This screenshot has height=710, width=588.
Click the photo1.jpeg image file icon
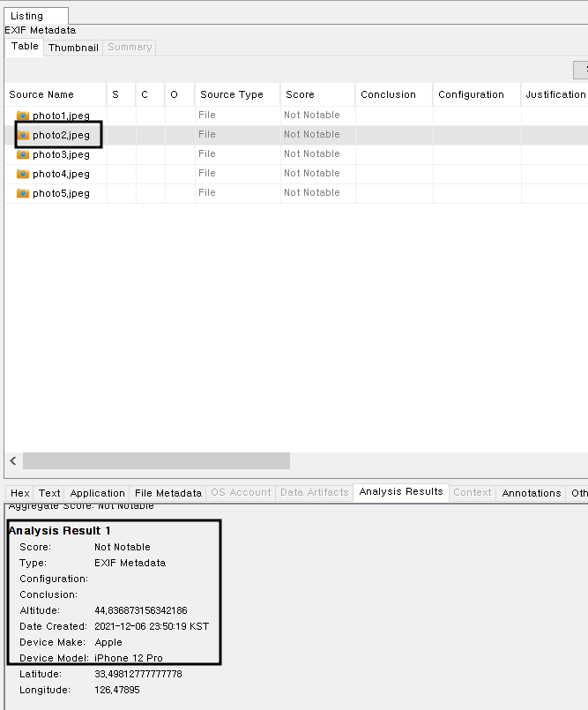(23, 116)
